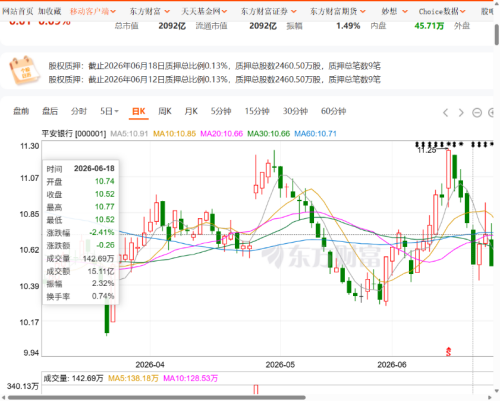The height and width of the screenshot is (401, 500).
Task: Select the 60分钟 chart tab
Action: tap(333, 111)
